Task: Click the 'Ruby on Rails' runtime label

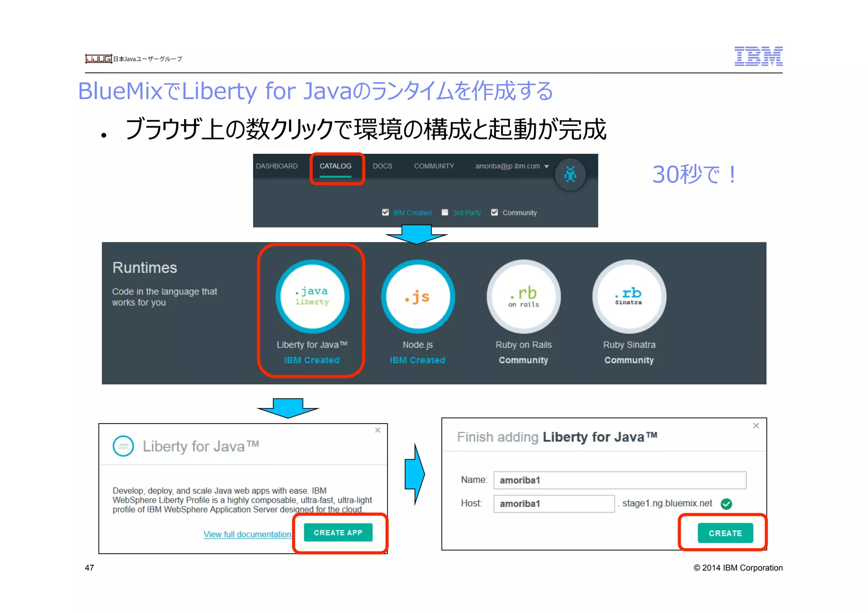Action: pos(523,345)
